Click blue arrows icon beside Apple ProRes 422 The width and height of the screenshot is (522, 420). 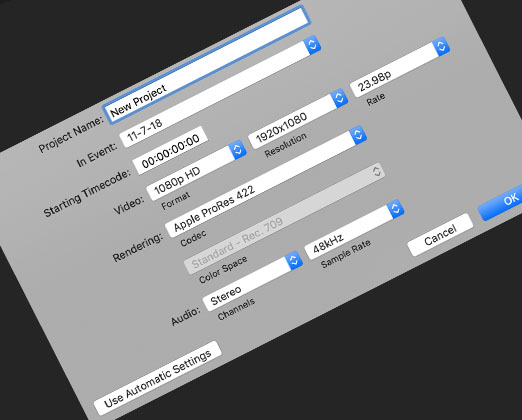(358, 135)
